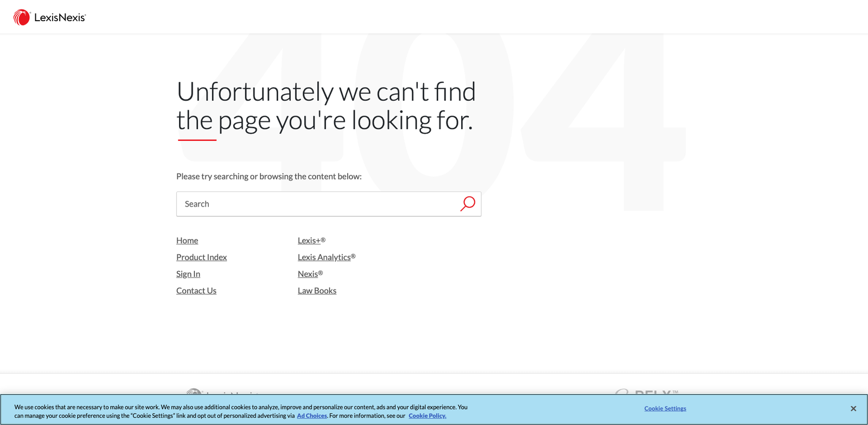Select the Nexis link
868x425 pixels.
pyautogui.click(x=308, y=274)
